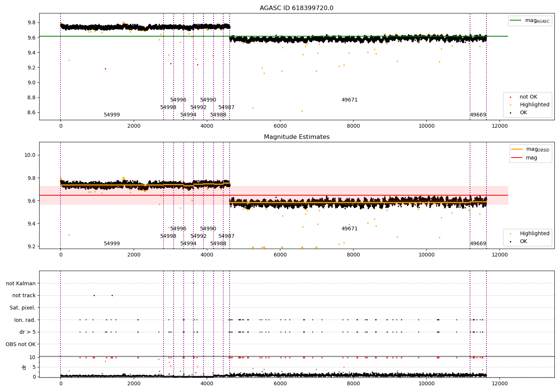Viewport: 560px width, 392px height.
Task: Click the 9.0 y-axis tick in top plot
Action: [31, 83]
